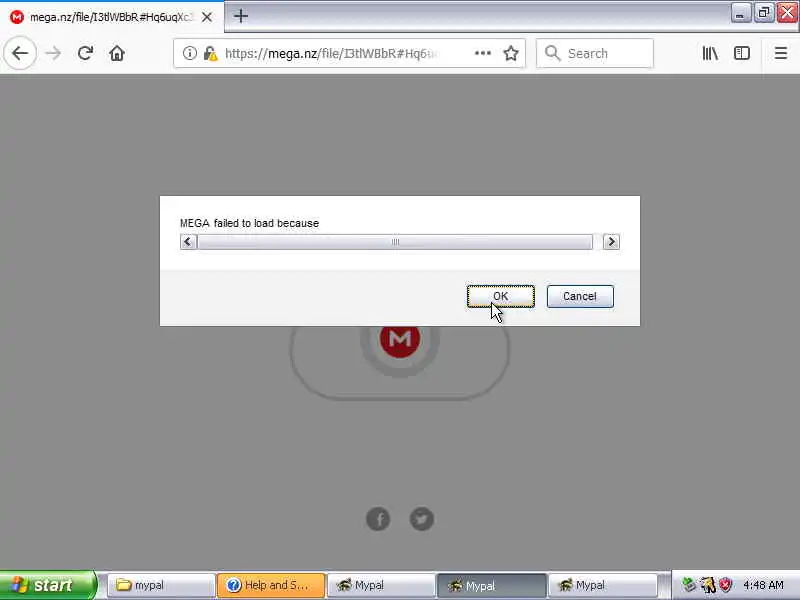Switch to the active middle Mypal taskbar button
The width and height of the screenshot is (800, 600).
[x=492, y=585]
